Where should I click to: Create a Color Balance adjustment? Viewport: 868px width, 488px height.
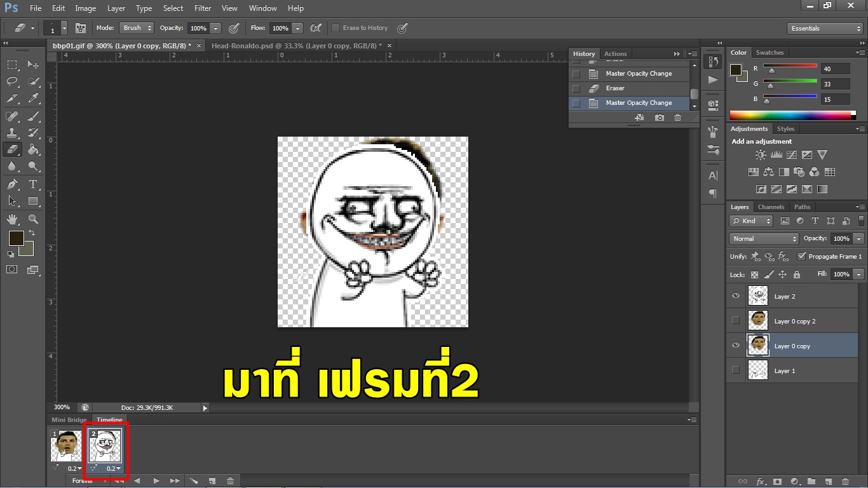coord(769,172)
